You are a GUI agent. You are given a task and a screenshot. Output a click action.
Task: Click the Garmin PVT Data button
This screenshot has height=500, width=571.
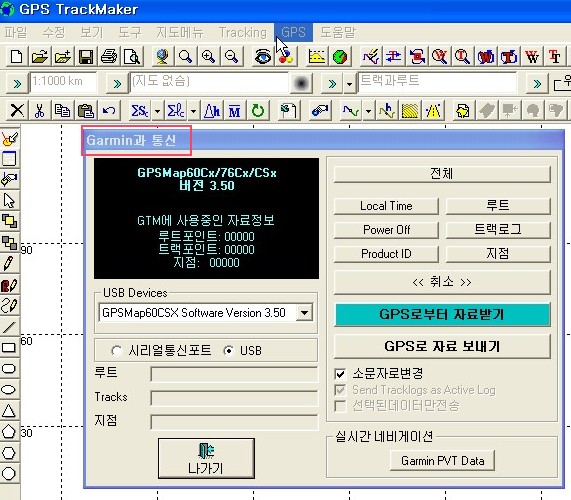pos(442,461)
